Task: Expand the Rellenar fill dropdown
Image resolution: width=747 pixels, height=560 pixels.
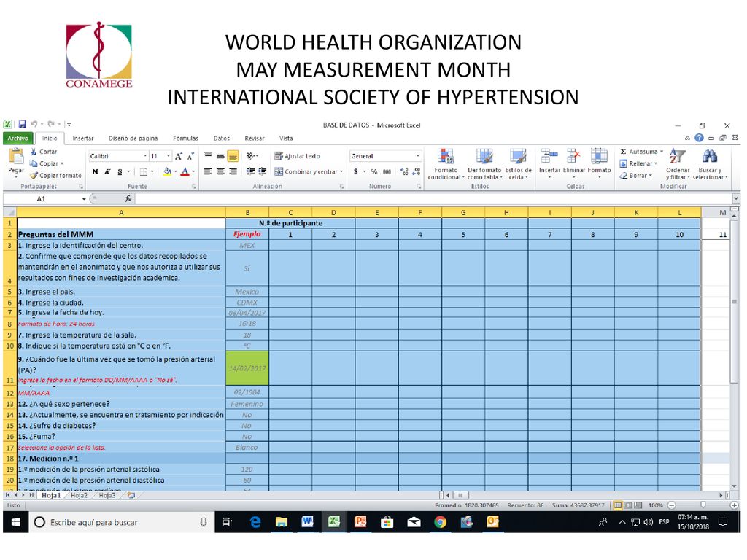Action: point(656,163)
